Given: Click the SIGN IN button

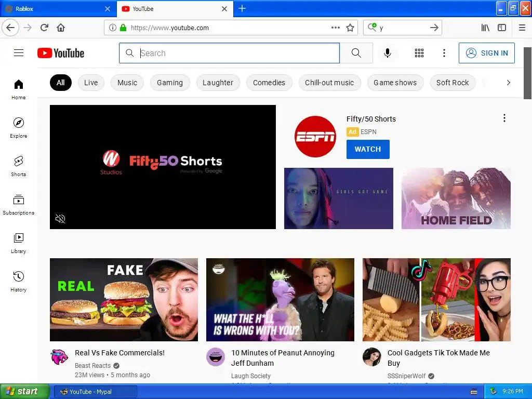Looking at the screenshot, I should point(486,53).
